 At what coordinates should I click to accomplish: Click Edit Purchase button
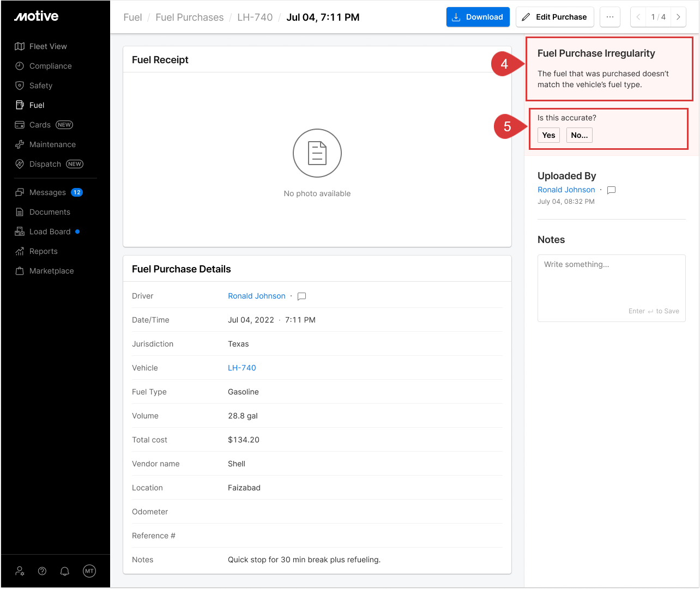555,17
